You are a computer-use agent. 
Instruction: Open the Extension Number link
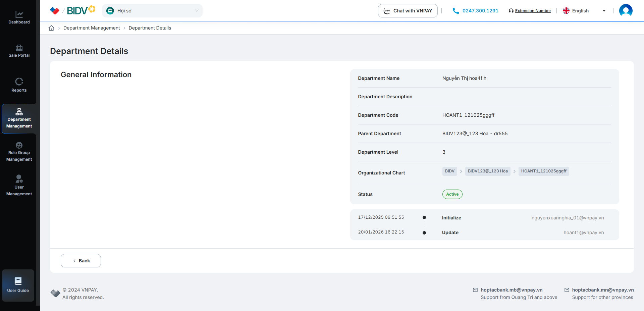tap(533, 11)
